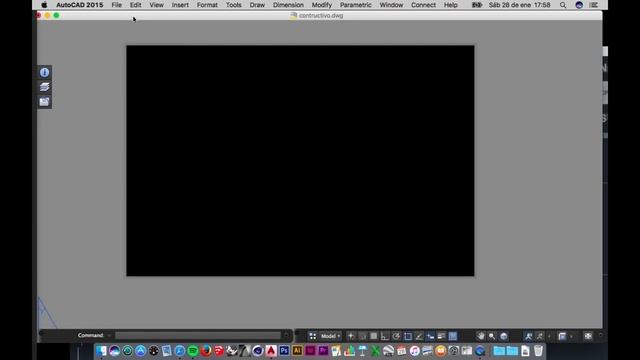Toggle Lineweight display in status bar
The width and height of the screenshot is (640, 360).
click(441, 336)
